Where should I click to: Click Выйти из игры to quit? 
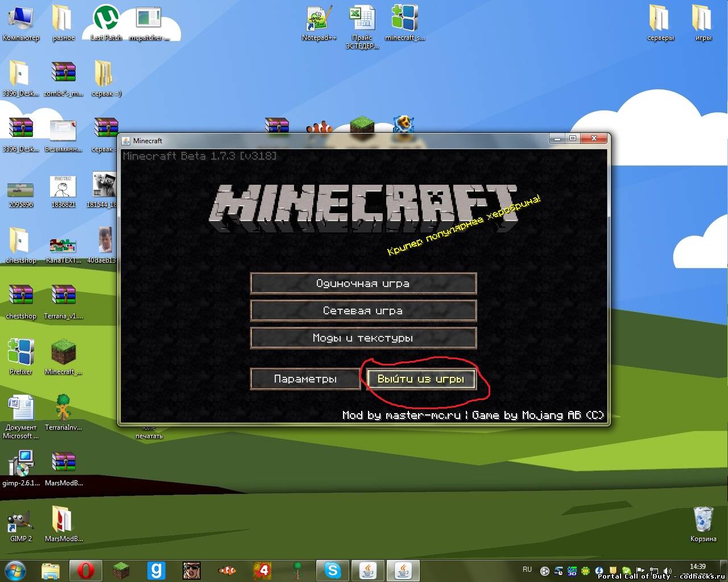coord(421,379)
